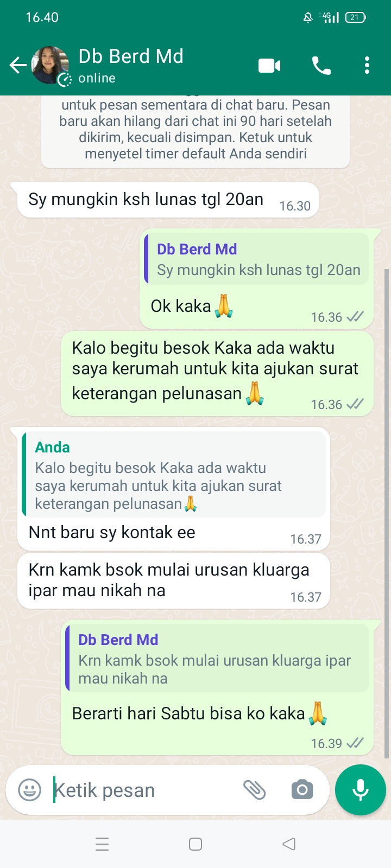This screenshot has width=391, height=868.
Task: Tap quoted reply "Sy mungkin ksh lunas tgl 20an"
Action: coord(256,259)
